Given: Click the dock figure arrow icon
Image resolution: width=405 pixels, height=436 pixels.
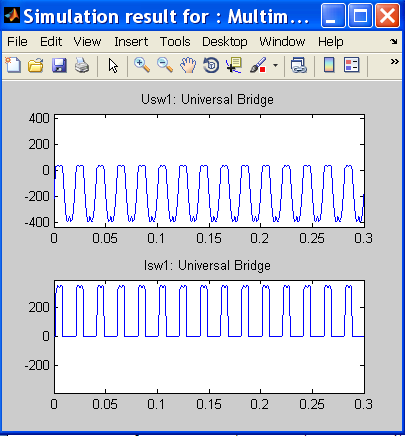Looking at the screenshot, I should coord(394,42).
